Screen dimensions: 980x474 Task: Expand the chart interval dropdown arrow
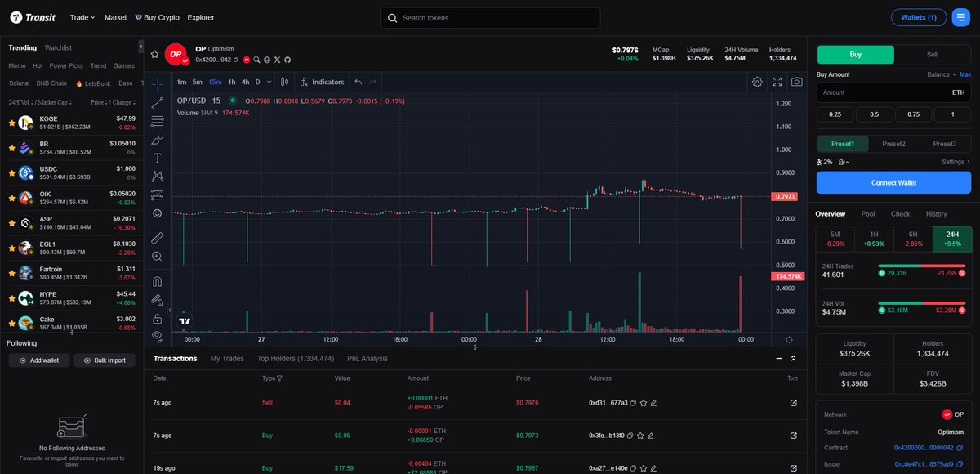(x=269, y=82)
